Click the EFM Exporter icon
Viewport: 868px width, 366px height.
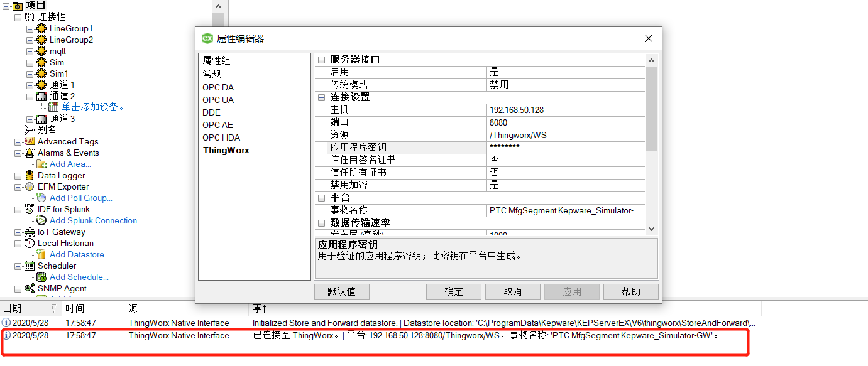click(x=30, y=187)
